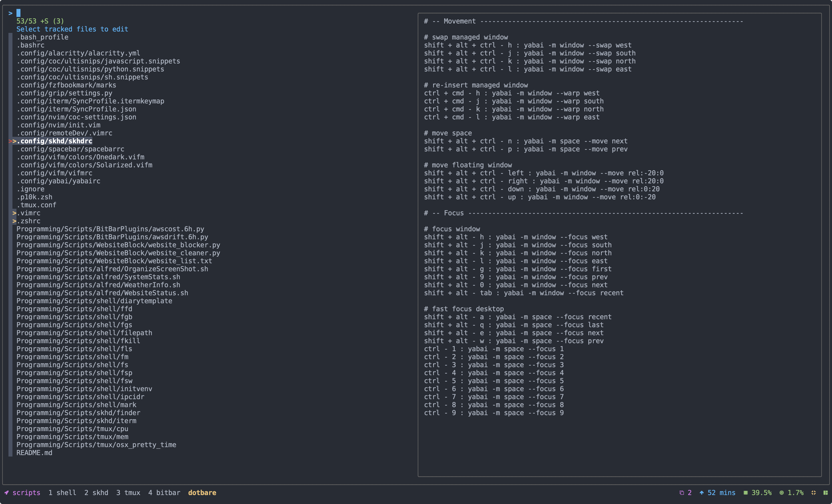Select the .ignore file row
832x504 pixels.
[30, 189]
